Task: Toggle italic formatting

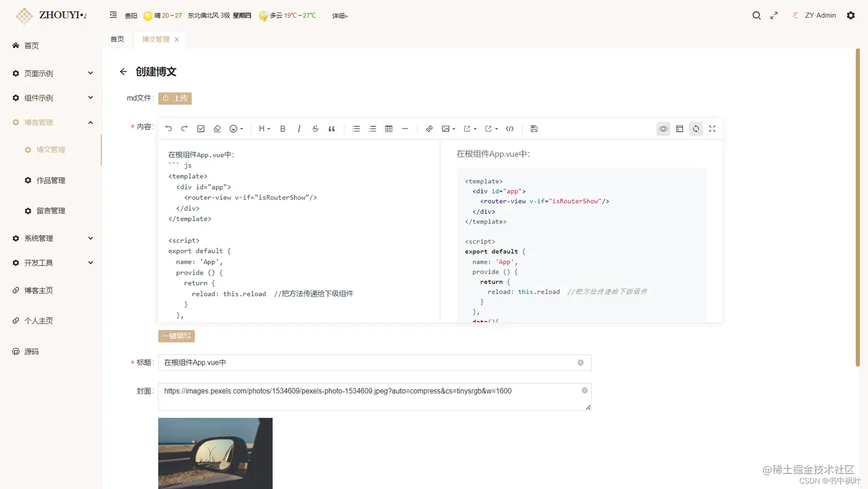Action: tap(299, 129)
